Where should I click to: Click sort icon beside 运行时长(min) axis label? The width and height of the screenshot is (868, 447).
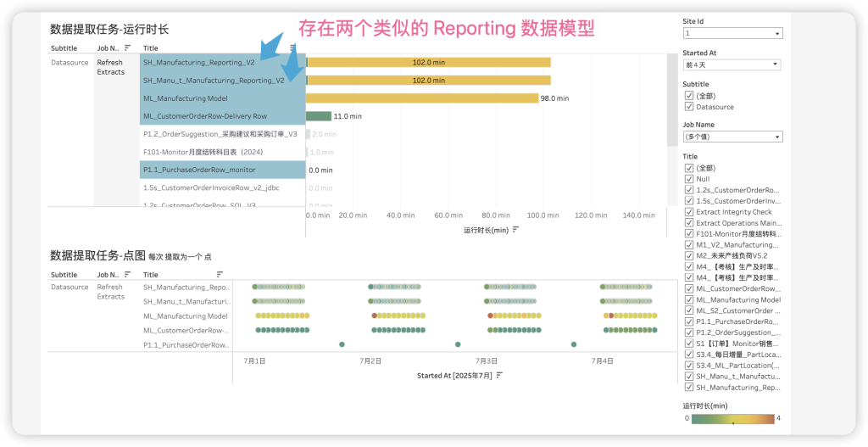pos(516,229)
